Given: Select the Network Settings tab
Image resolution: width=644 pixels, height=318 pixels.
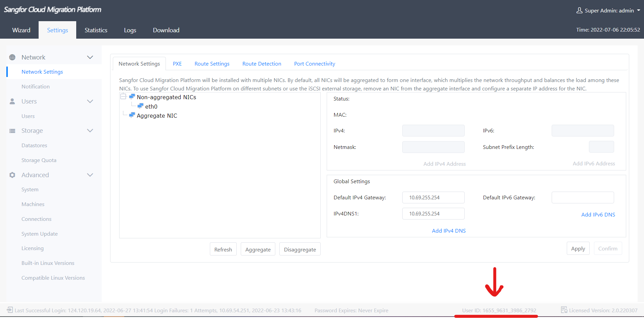Looking at the screenshot, I should [139, 64].
